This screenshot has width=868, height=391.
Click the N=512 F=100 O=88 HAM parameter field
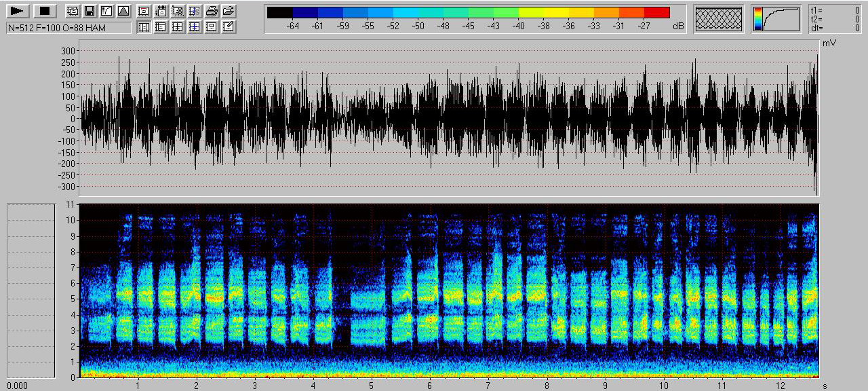[68, 28]
